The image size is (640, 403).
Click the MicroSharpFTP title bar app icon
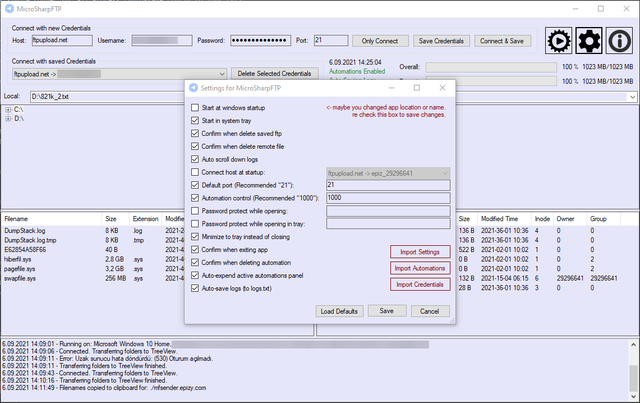point(9,9)
